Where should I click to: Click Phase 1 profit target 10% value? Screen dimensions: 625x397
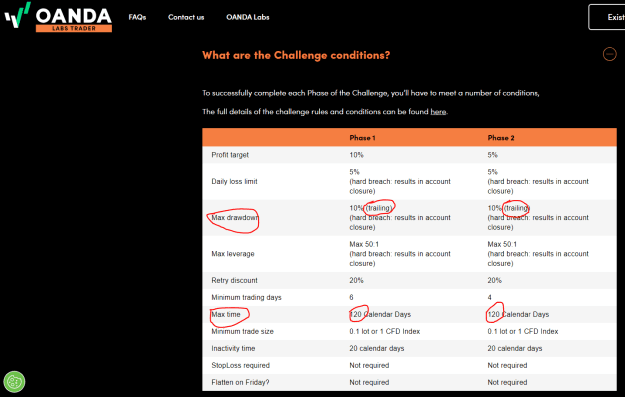click(x=356, y=155)
